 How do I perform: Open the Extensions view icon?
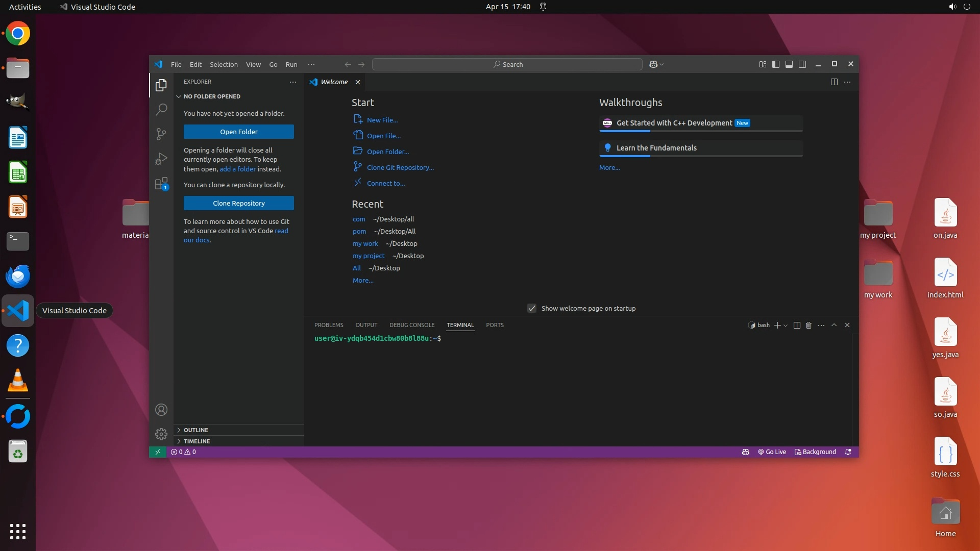pyautogui.click(x=161, y=183)
